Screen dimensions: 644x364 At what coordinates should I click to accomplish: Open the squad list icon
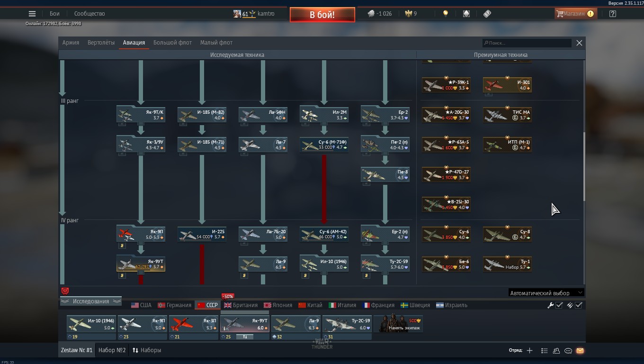545,351
